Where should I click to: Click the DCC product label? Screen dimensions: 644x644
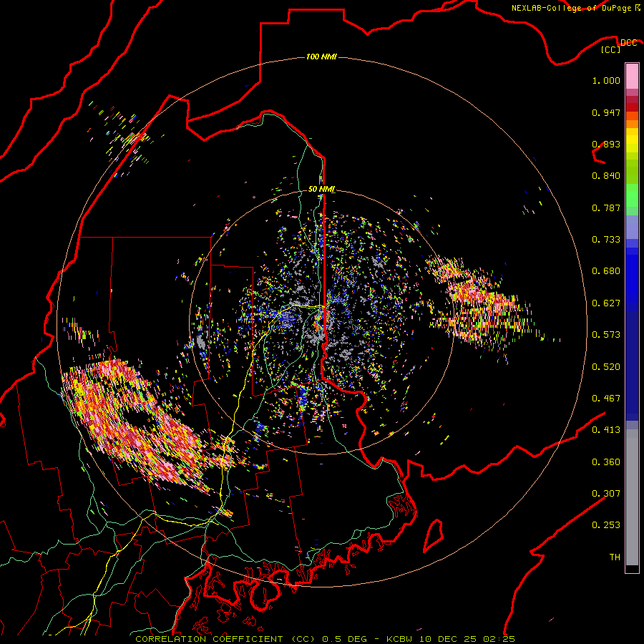tap(628, 43)
